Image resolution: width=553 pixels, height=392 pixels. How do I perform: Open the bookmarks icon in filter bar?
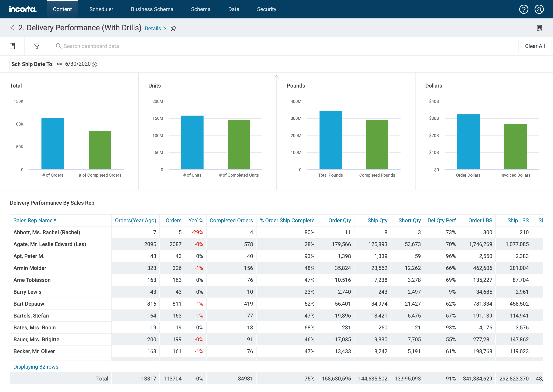coord(12,46)
